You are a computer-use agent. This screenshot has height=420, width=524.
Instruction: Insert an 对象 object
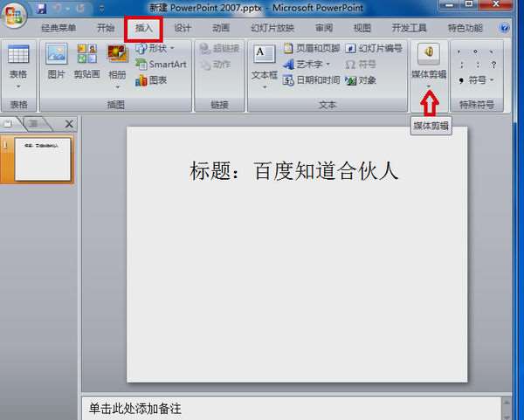361,80
